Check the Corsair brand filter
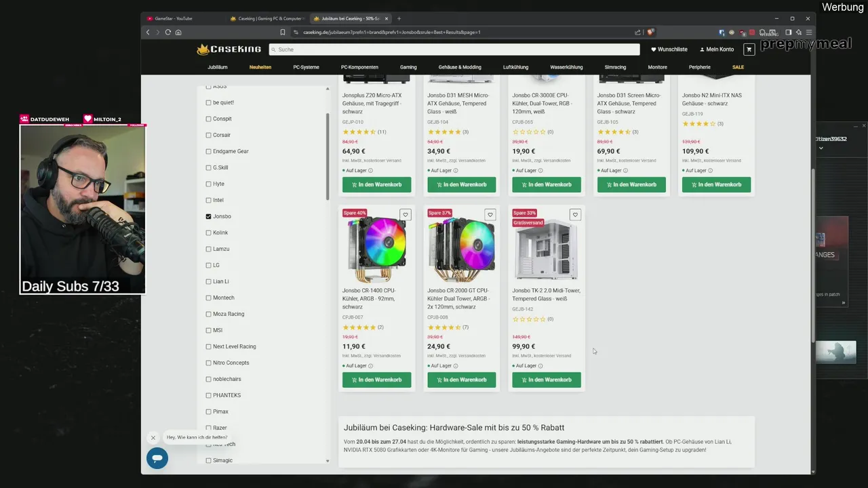This screenshot has height=488, width=868. pos(208,135)
